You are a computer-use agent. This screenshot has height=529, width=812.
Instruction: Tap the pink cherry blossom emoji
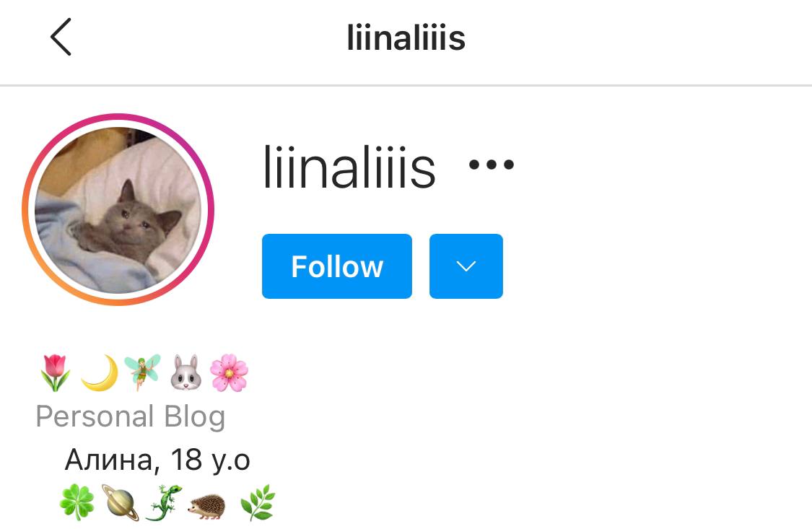point(229,372)
